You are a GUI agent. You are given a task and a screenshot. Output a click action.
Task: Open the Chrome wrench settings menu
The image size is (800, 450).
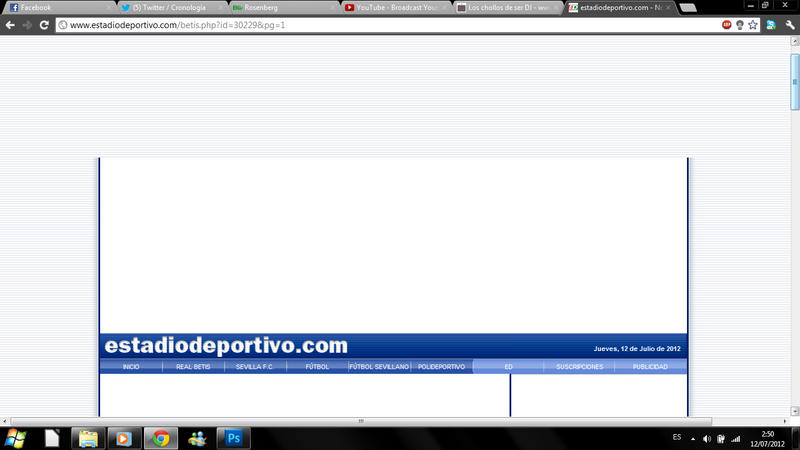tap(790, 25)
